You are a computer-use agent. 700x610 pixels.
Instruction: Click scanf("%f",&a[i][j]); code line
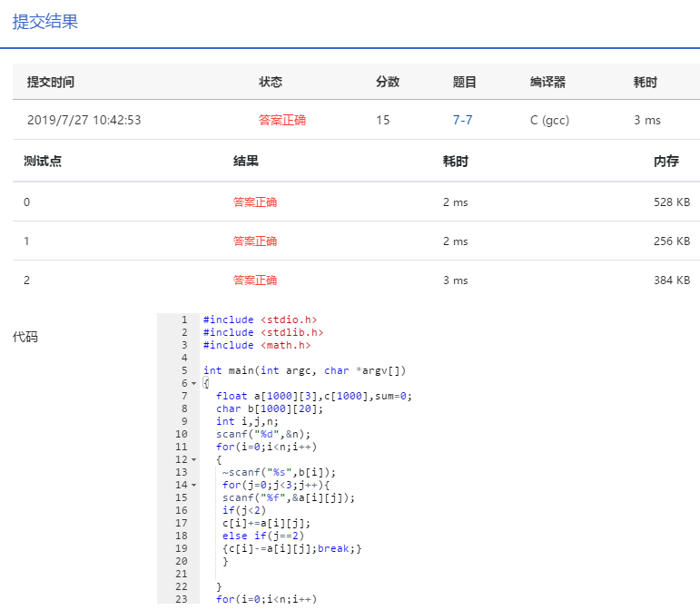pos(289,498)
